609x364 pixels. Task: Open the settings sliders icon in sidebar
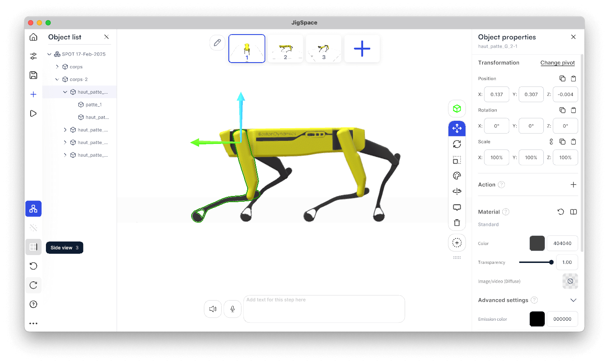(33, 56)
